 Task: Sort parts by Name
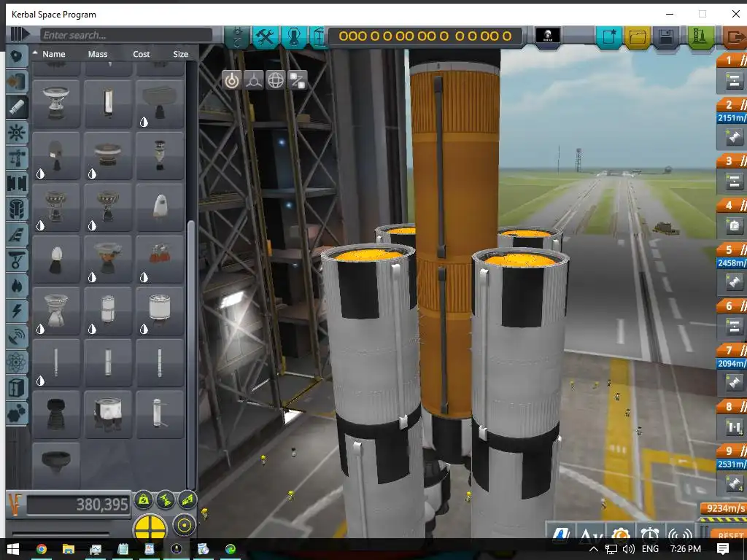coord(54,54)
